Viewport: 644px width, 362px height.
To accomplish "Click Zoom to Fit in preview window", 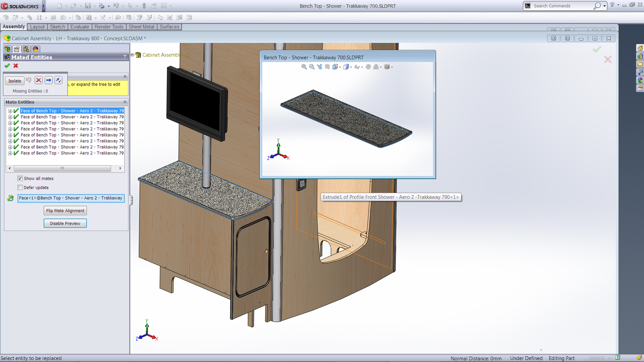I will click(x=304, y=67).
